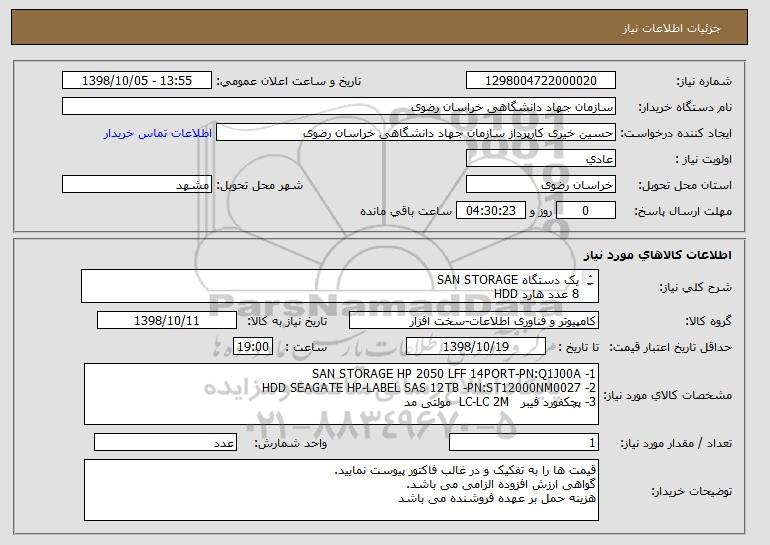Screen dimensions: 770x545
Task: Click the time field 19:00
Action: click(x=253, y=347)
